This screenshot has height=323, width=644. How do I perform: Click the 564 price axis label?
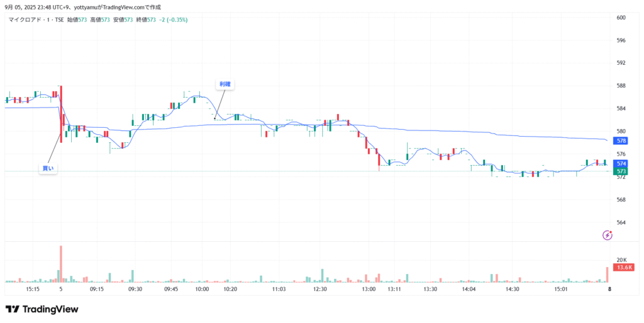[x=621, y=222]
